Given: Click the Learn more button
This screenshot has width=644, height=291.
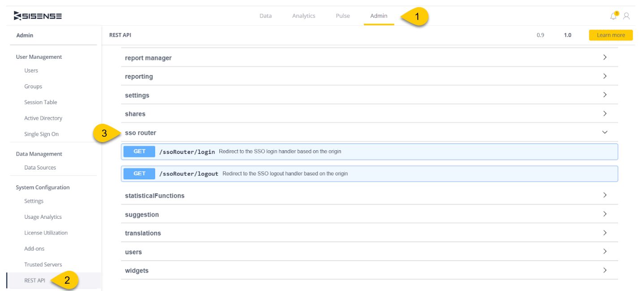Looking at the screenshot, I should click(610, 35).
